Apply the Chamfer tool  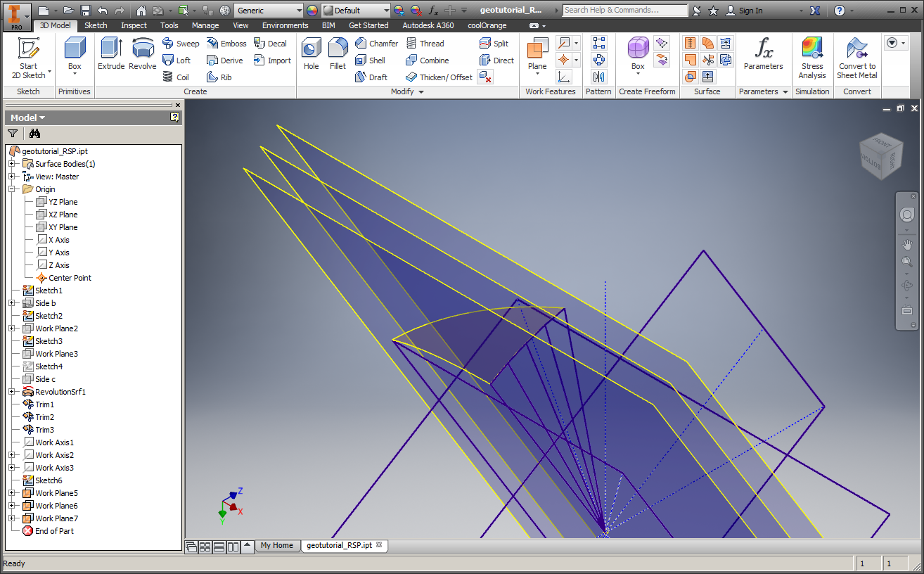point(376,44)
